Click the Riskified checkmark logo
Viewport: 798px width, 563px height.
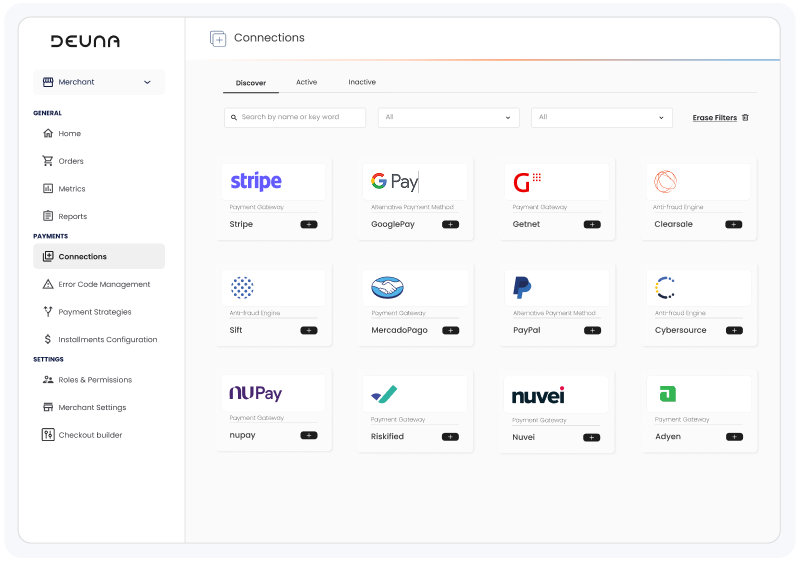pyautogui.click(x=384, y=394)
